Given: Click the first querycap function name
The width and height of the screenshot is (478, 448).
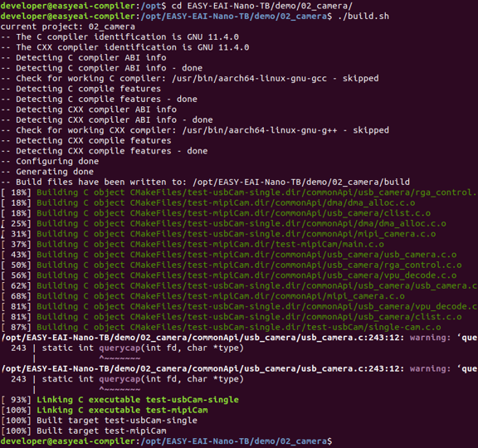Looking at the screenshot, I should [119, 348].
